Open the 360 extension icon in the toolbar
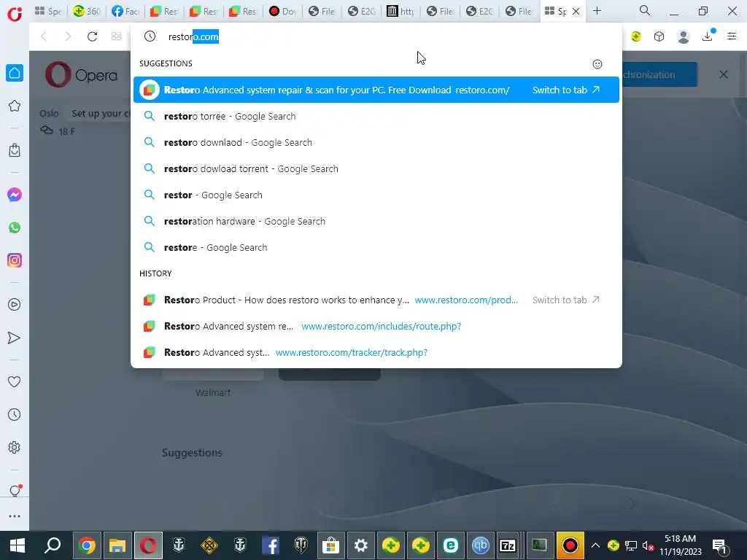 coord(636,36)
